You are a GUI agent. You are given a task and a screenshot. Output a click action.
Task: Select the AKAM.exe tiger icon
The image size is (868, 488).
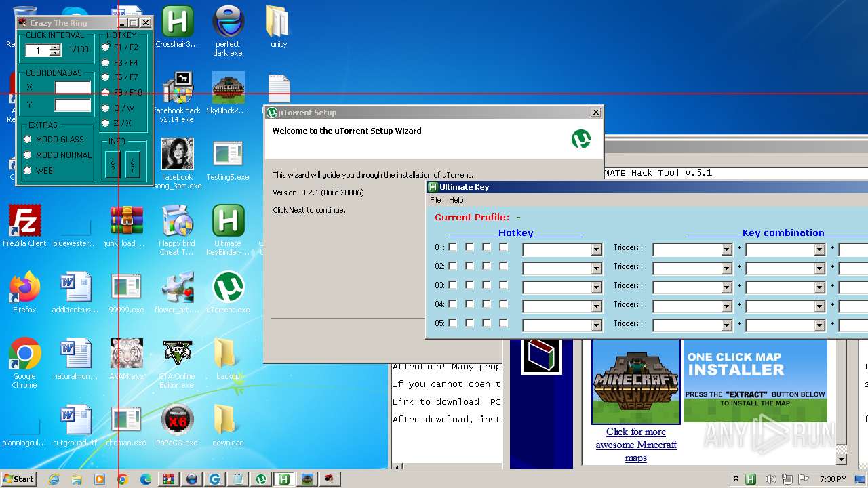pyautogui.click(x=126, y=359)
